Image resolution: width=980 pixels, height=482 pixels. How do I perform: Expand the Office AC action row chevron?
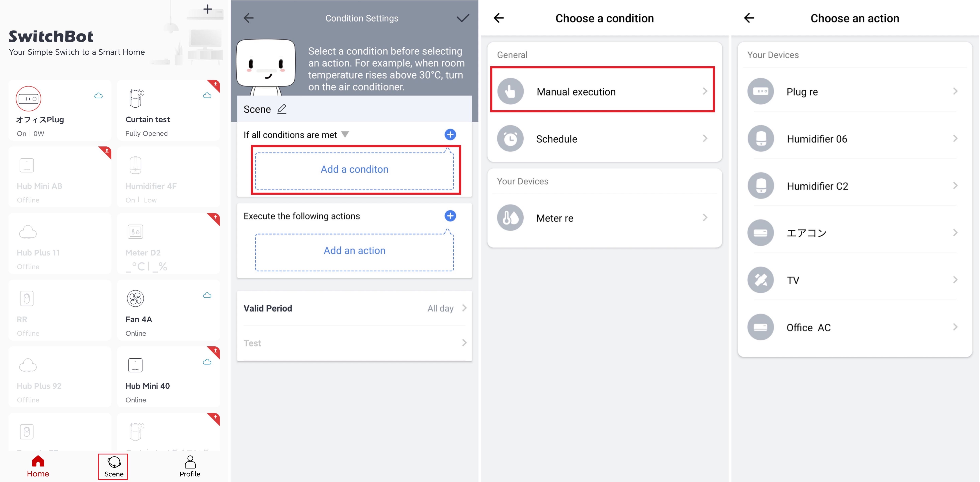[956, 327]
